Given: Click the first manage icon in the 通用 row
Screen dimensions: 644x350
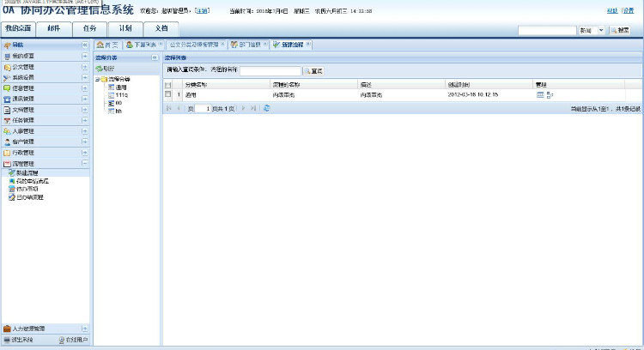Looking at the screenshot, I should (540, 94).
